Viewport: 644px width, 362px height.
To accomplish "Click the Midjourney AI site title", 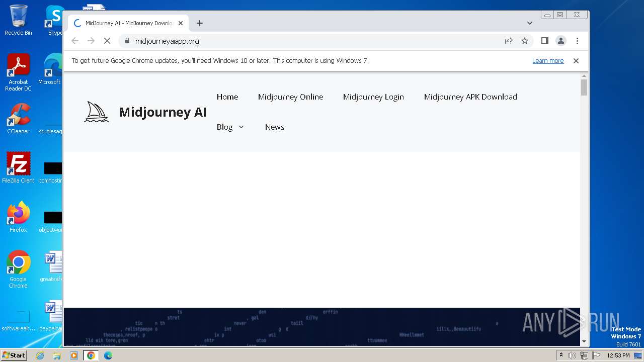I will (163, 112).
